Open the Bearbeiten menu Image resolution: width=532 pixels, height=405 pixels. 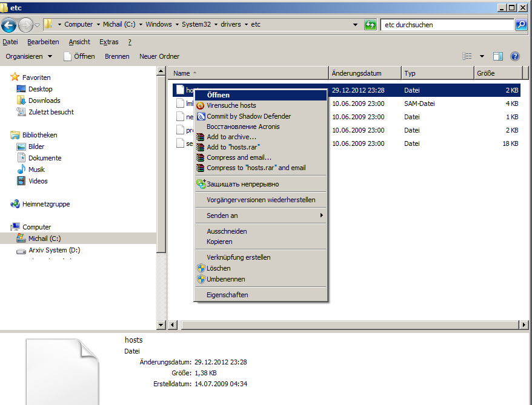click(x=43, y=42)
